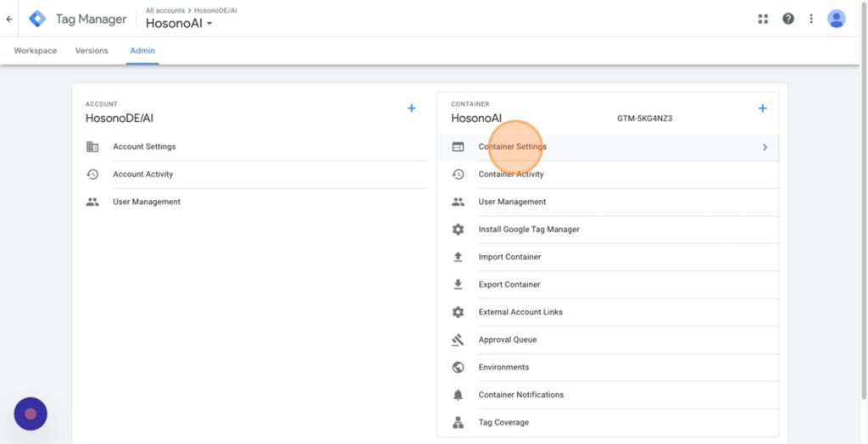
Task: Click the HosonoDE/AI breadcrumb link
Action: (x=216, y=10)
